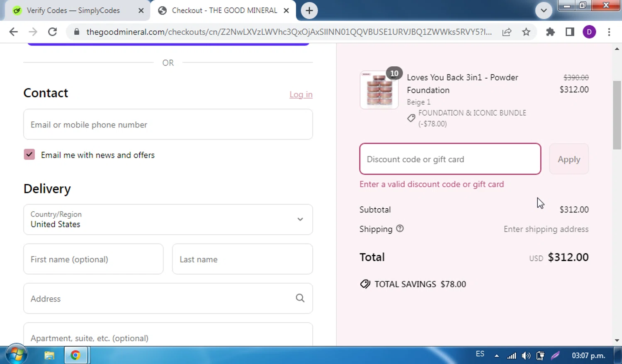The width and height of the screenshot is (622, 364).
Task: Click the ES language indicator
Action: [x=480, y=354]
